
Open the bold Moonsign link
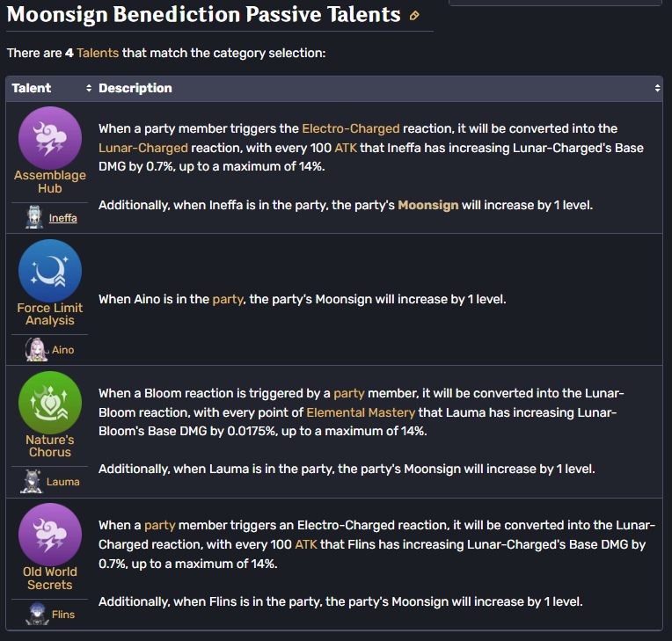pyautogui.click(x=428, y=205)
